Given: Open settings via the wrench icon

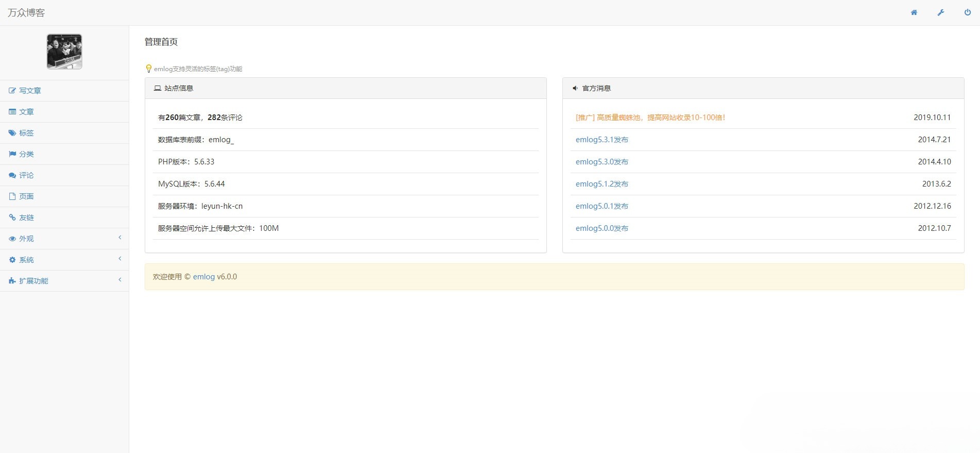Looking at the screenshot, I should [940, 13].
